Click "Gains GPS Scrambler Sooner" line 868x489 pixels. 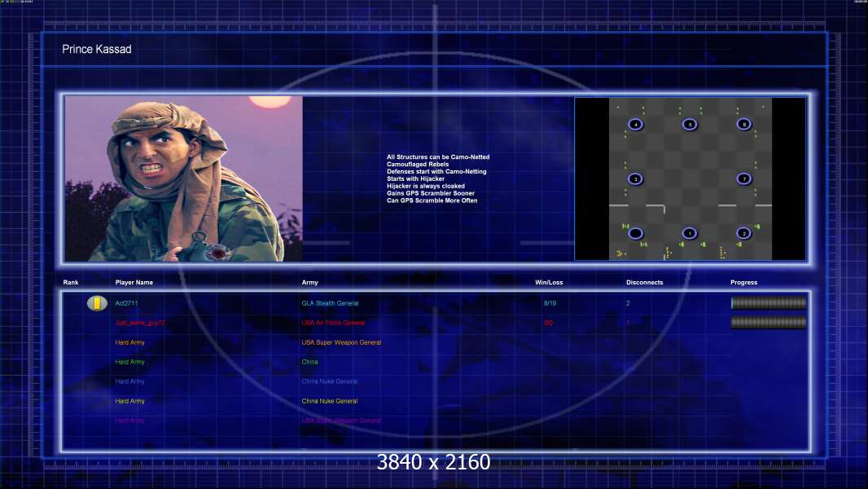[x=431, y=193]
